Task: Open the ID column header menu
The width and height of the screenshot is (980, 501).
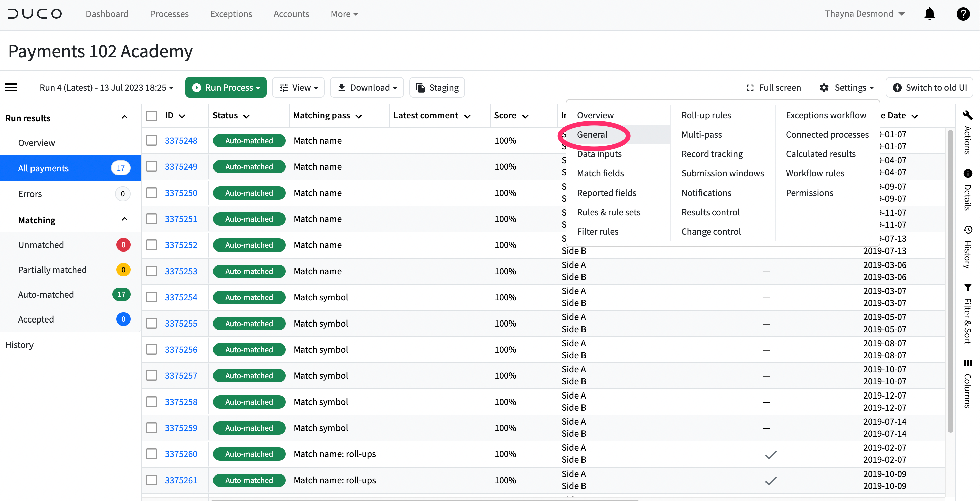Action: click(x=182, y=116)
